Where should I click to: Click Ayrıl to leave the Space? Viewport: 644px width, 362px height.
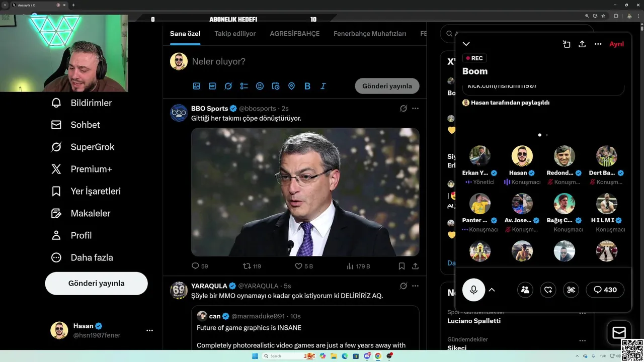tap(616, 44)
